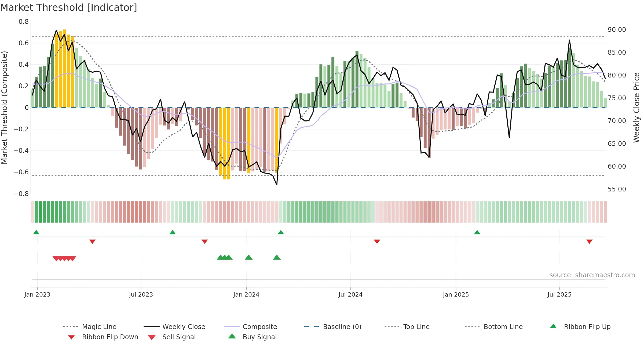Toggle the Ribbon Flip Up legend entry

[x=580, y=327]
